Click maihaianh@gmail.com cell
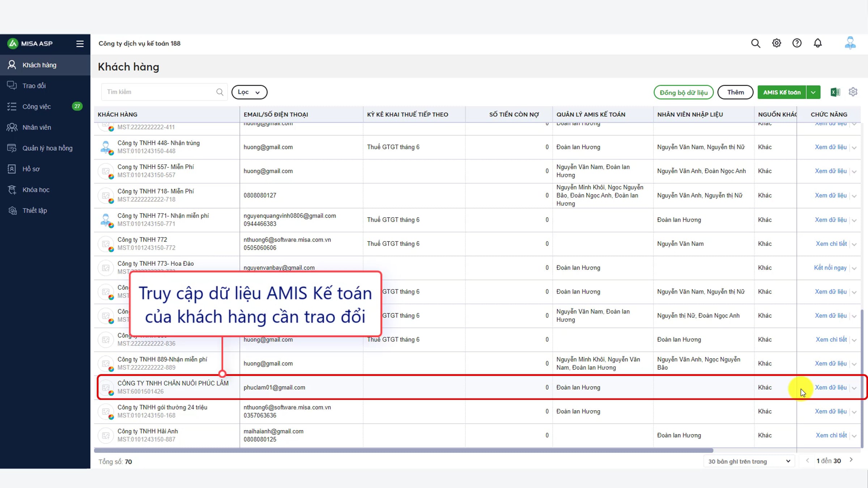This screenshot has width=868, height=488. pyautogui.click(x=273, y=431)
